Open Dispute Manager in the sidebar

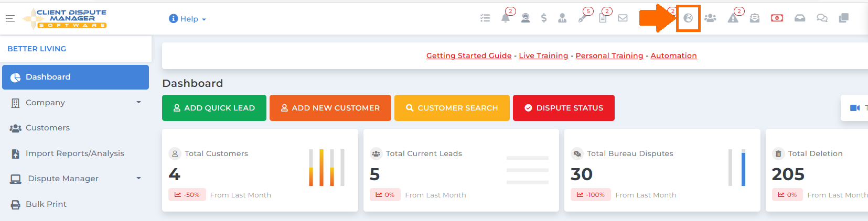[x=76, y=179]
